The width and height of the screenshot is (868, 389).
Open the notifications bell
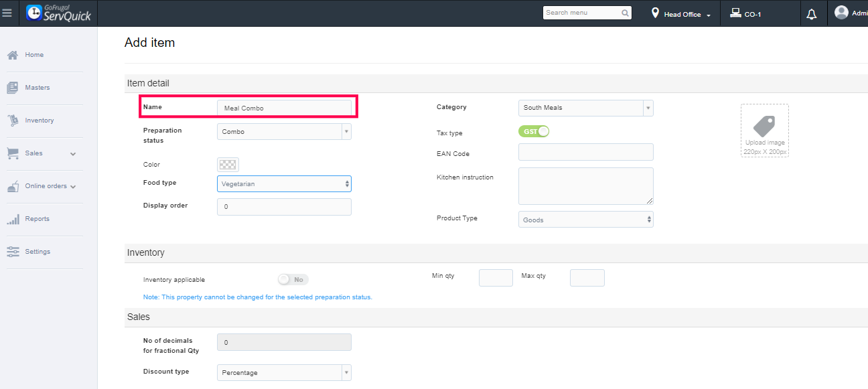(x=812, y=14)
